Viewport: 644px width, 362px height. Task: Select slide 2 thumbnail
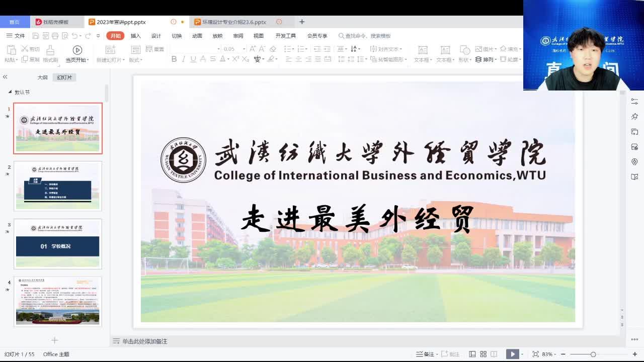pos(58,186)
